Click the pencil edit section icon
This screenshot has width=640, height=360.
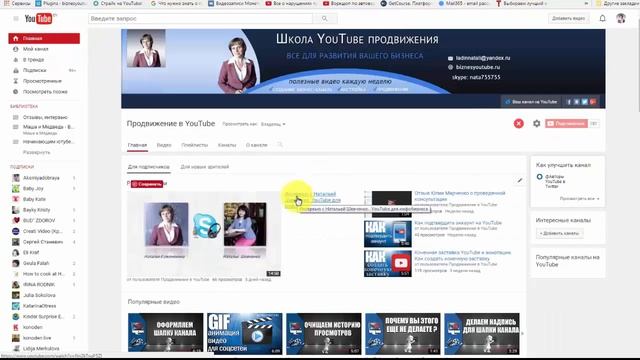click(520, 180)
